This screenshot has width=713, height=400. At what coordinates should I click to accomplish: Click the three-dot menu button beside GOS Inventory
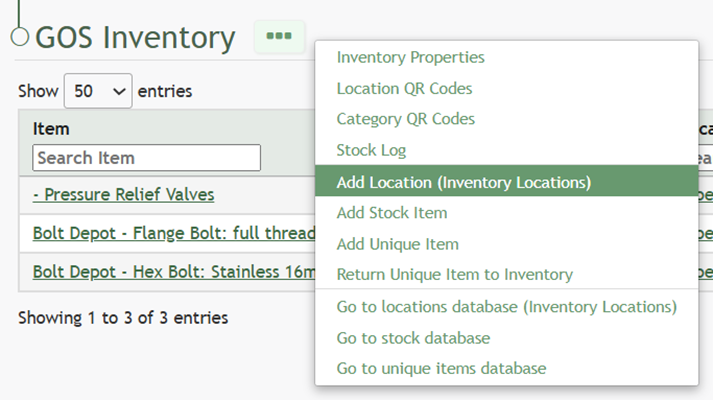click(279, 37)
